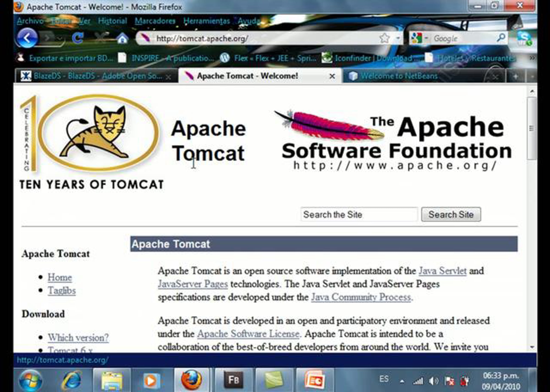Click the scrollbar up arrow
The image size is (550, 392).
tap(532, 91)
